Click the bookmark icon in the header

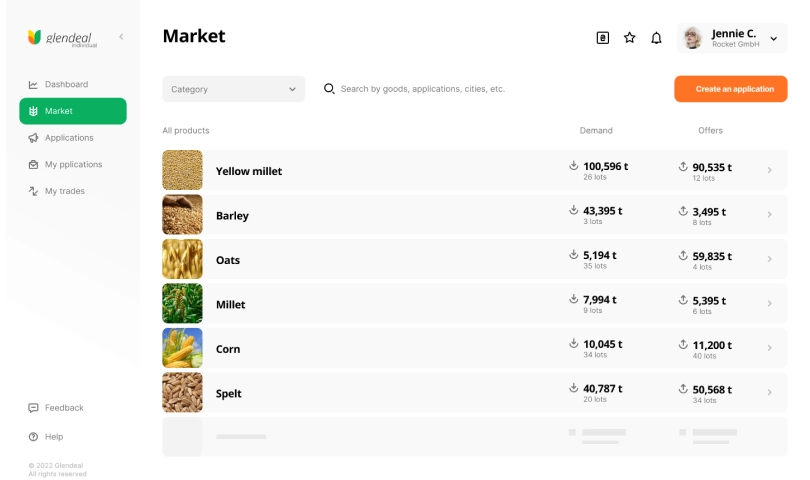tap(602, 38)
